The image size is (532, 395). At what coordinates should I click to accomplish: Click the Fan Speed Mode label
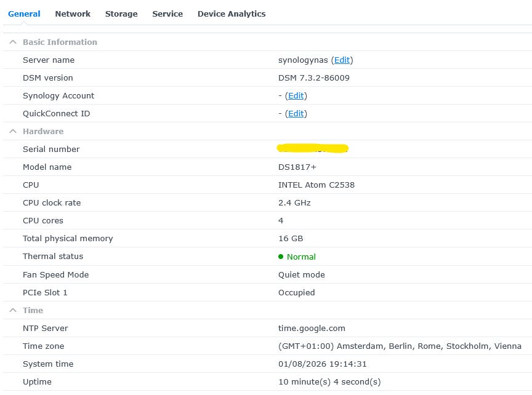55,274
